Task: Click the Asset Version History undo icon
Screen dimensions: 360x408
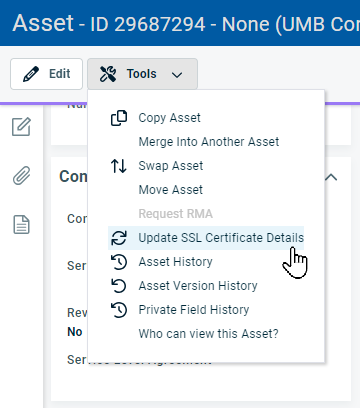Action: pos(119,286)
